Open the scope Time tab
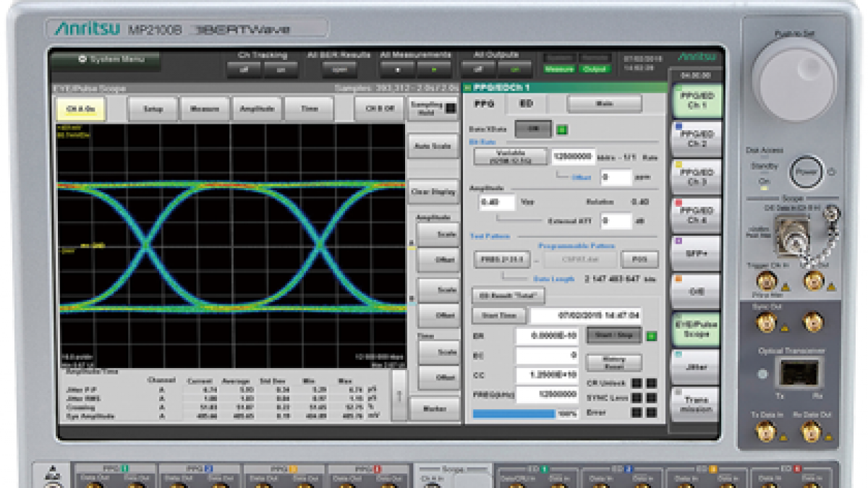868x488 pixels. click(309, 109)
